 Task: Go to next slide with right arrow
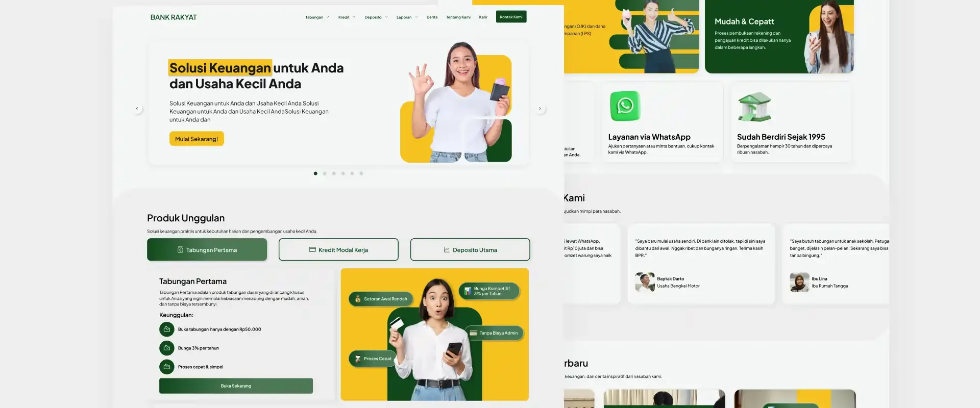pos(540,109)
